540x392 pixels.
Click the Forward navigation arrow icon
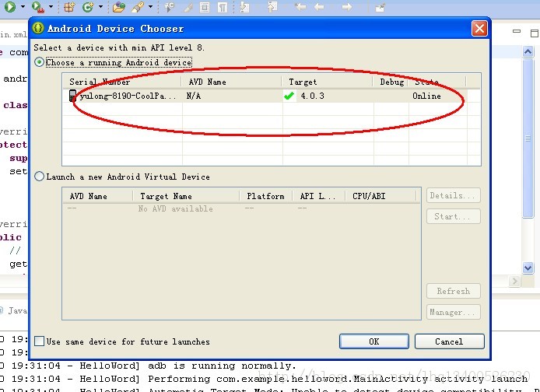point(346,7)
